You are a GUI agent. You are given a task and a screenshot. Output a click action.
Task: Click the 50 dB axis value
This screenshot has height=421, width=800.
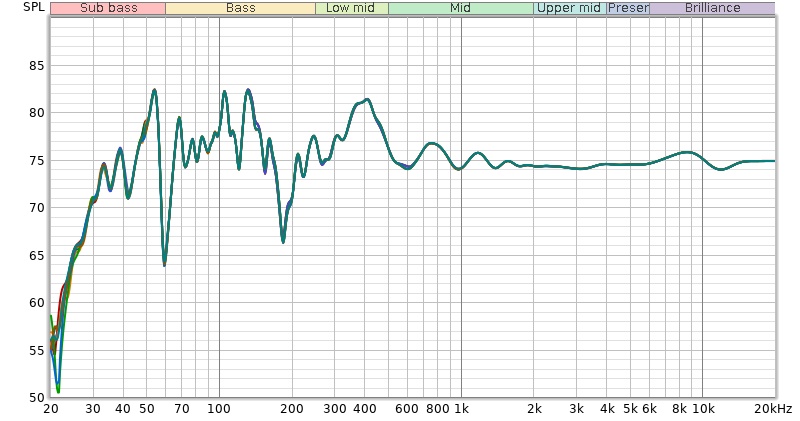coord(37,398)
